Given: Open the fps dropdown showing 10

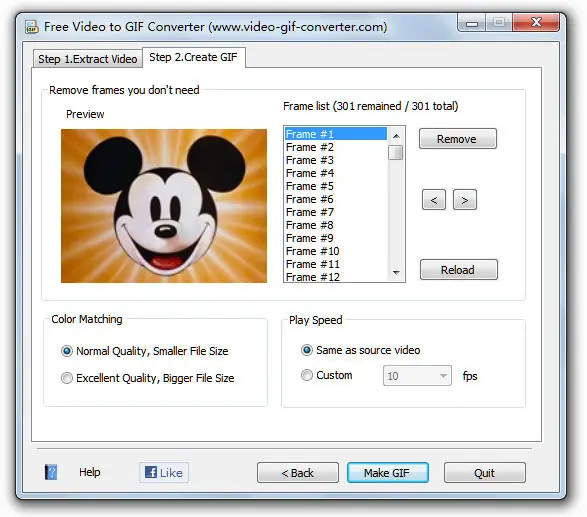Looking at the screenshot, I should pos(417,375).
